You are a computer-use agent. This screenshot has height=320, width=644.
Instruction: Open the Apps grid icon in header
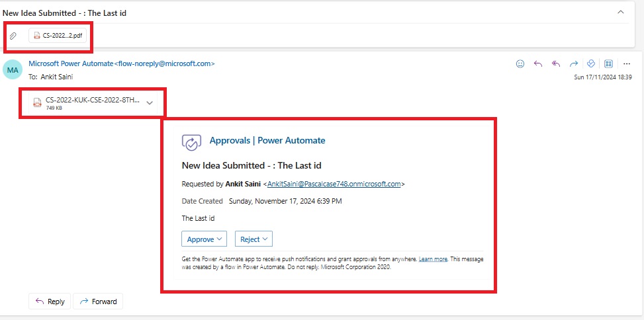click(x=609, y=64)
